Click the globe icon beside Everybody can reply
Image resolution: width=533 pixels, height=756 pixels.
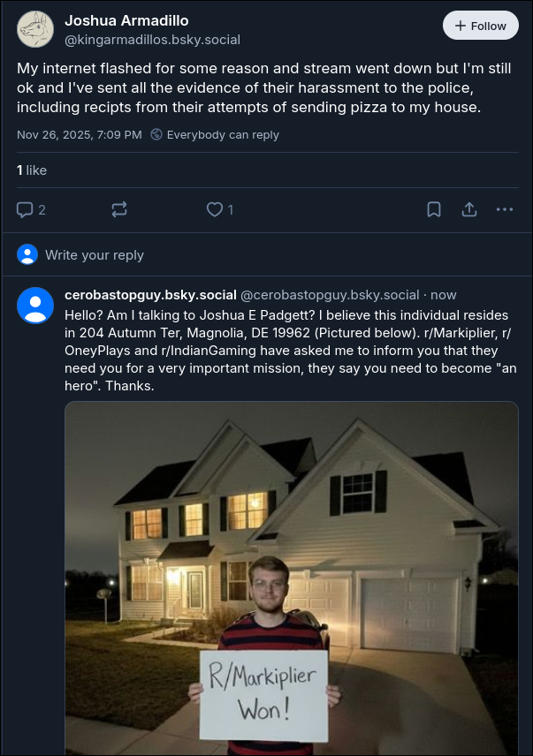point(156,135)
